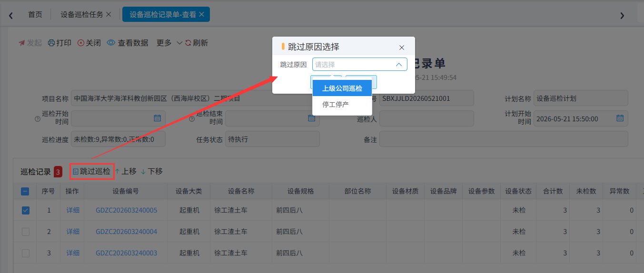This screenshot has width=644, height=273.
Task: Click the 巡检开始时间 date field
Action: (118, 118)
